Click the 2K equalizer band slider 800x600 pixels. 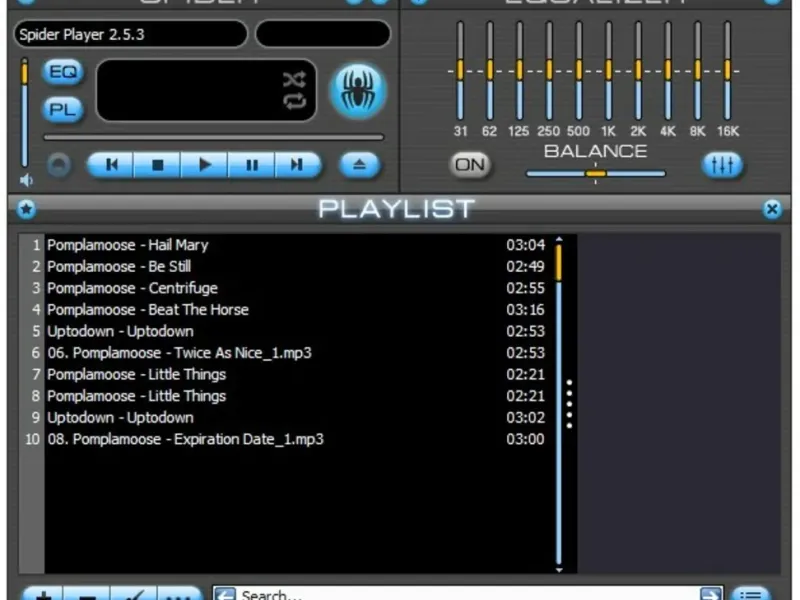point(638,70)
